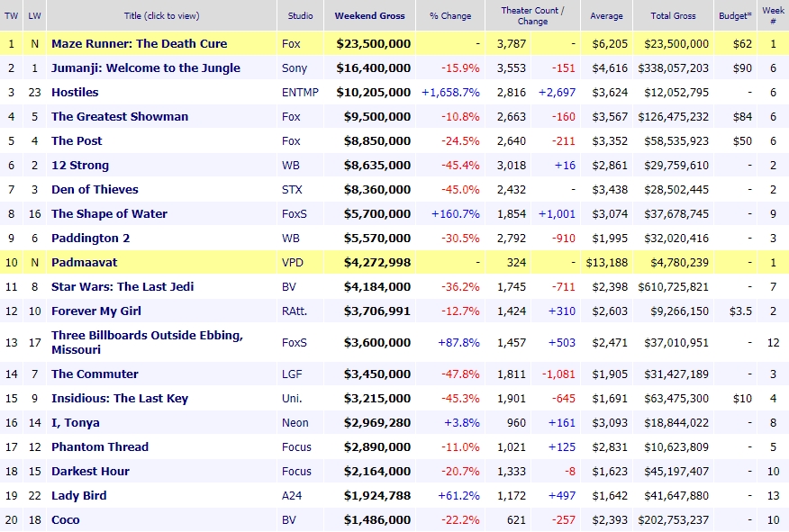Open The Shape of Water link

[x=109, y=213]
